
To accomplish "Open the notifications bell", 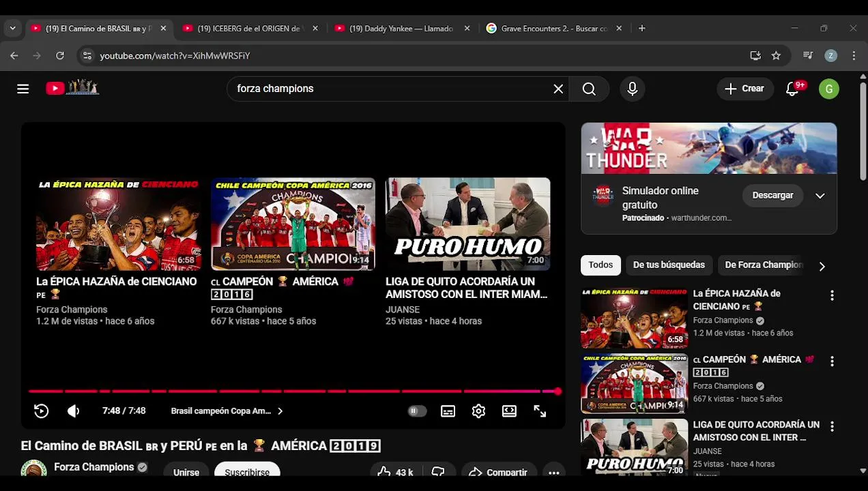I will coord(792,89).
